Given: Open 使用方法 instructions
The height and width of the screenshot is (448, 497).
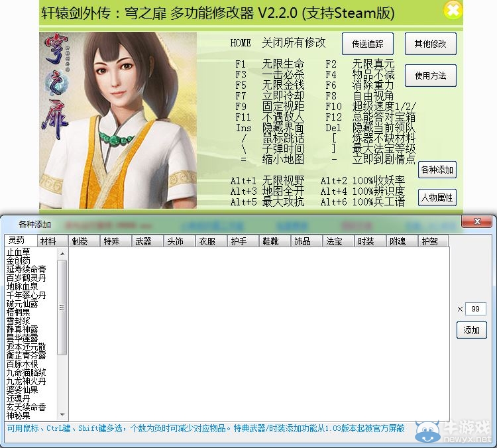Looking at the screenshot, I should pos(431,76).
